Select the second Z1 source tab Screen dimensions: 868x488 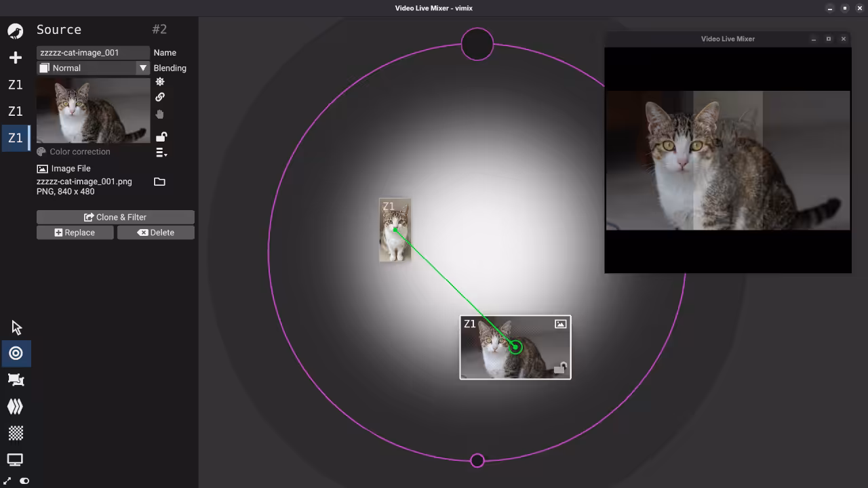coord(15,111)
